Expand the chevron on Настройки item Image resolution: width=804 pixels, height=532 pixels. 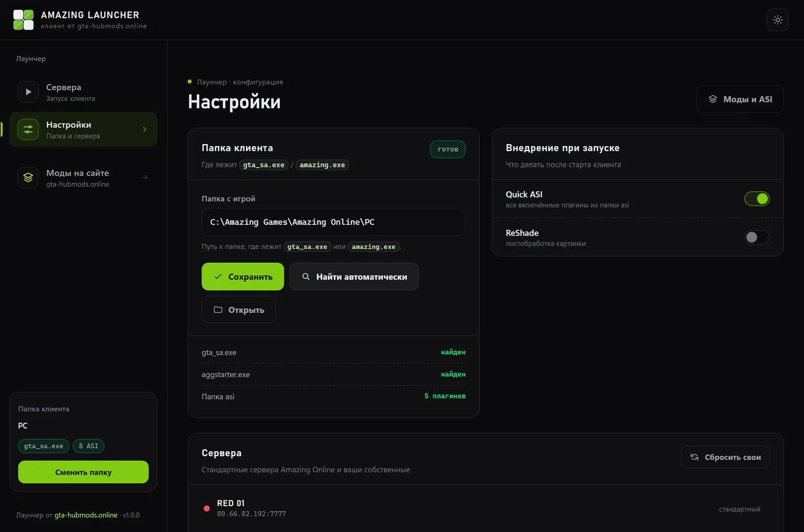click(x=145, y=130)
